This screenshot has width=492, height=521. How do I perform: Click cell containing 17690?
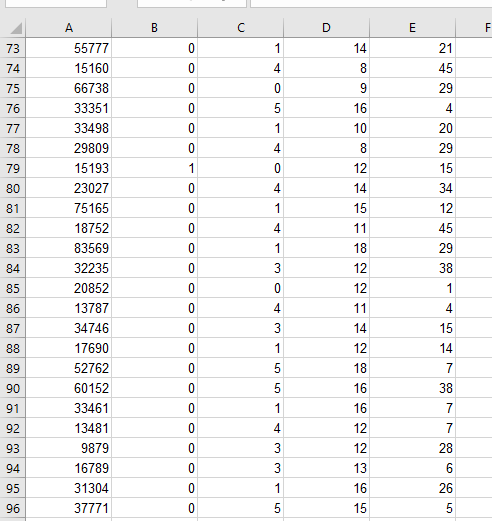[x=69, y=348]
